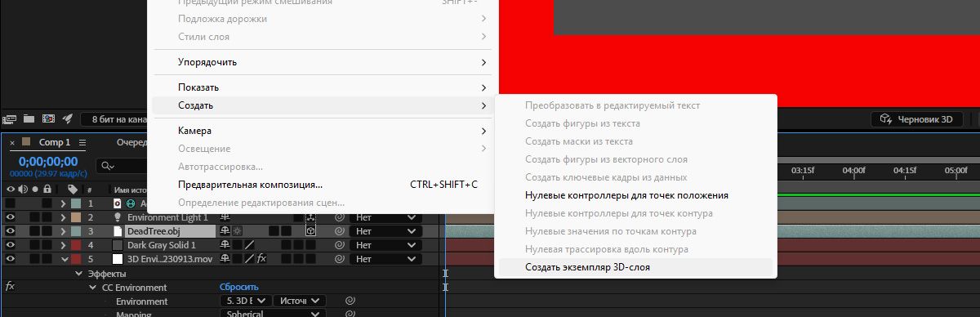Screen dimensions: 980x317
Task: Toggle the Draft 3D (Черновик 3D) button
Action: [x=917, y=119]
